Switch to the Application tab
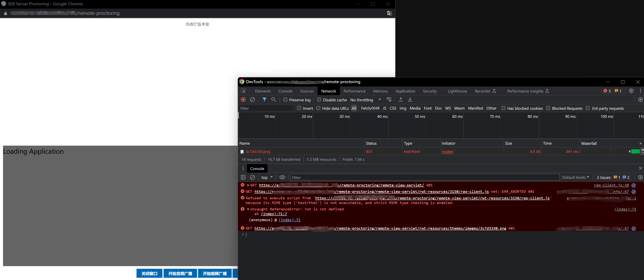This screenshot has height=280, width=644. click(x=405, y=91)
